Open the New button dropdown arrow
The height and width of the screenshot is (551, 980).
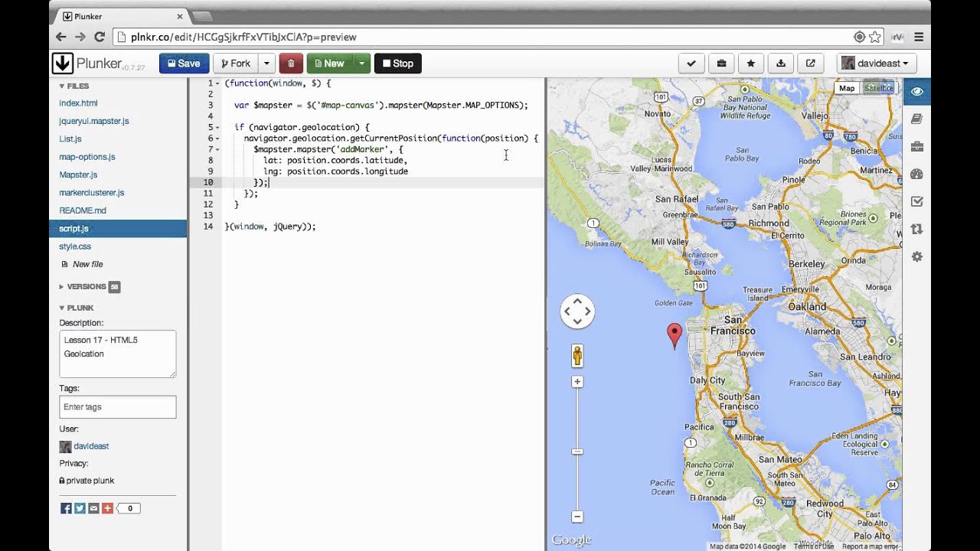coord(362,64)
